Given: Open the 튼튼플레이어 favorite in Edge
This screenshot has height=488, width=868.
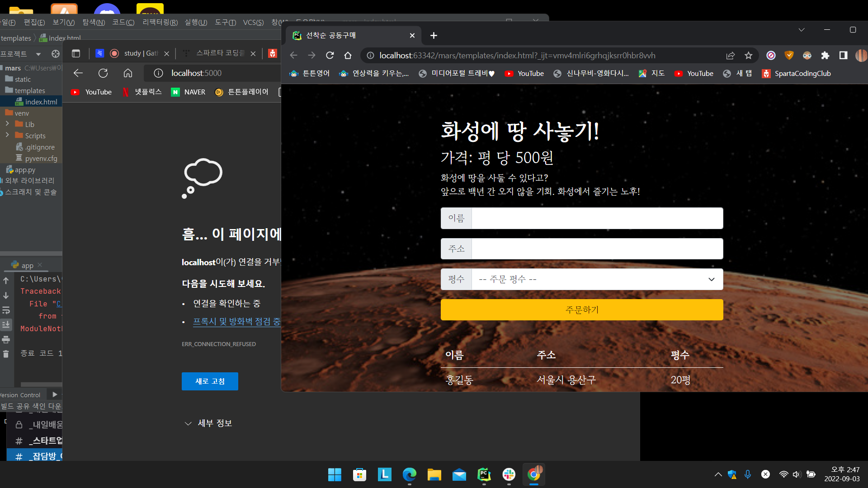Looking at the screenshot, I should (x=241, y=92).
